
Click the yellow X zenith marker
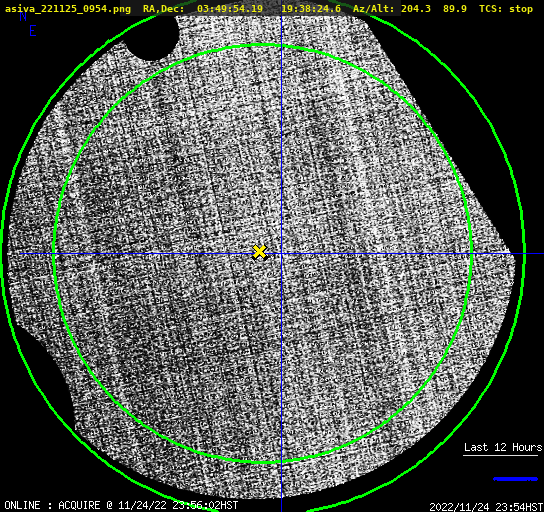259,252
